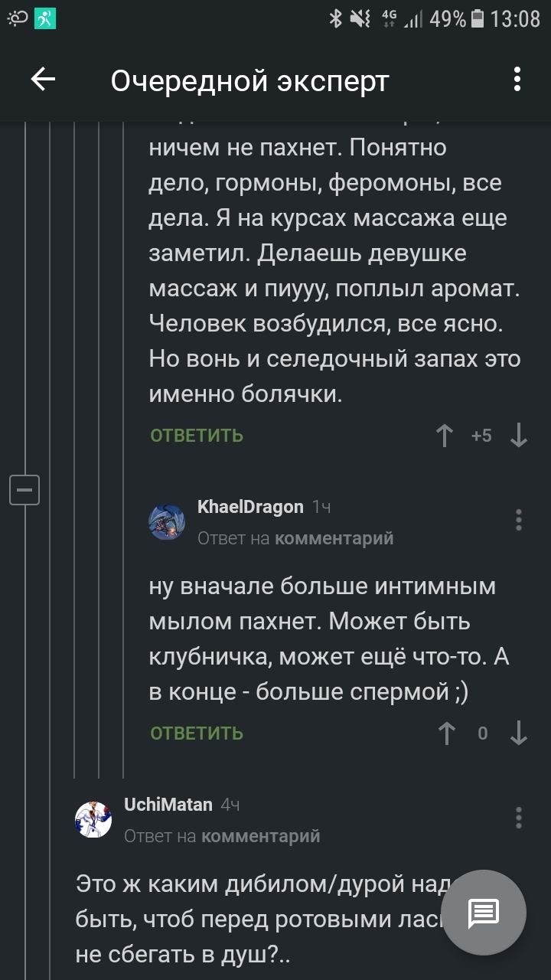The height and width of the screenshot is (980, 551).
Task: Open KhaelDragon's profile by username
Action: (x=250, y=507)
